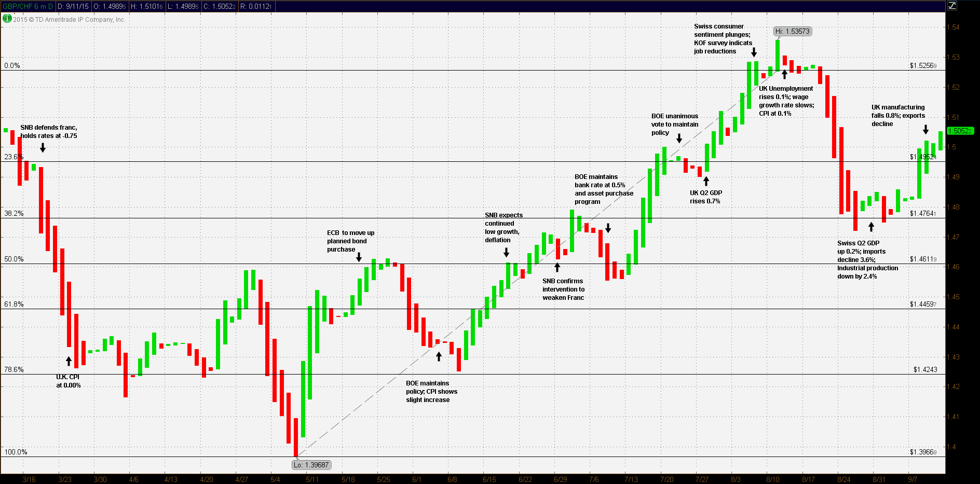Click the 78.6% Fibonacci level label

(14, 369)
